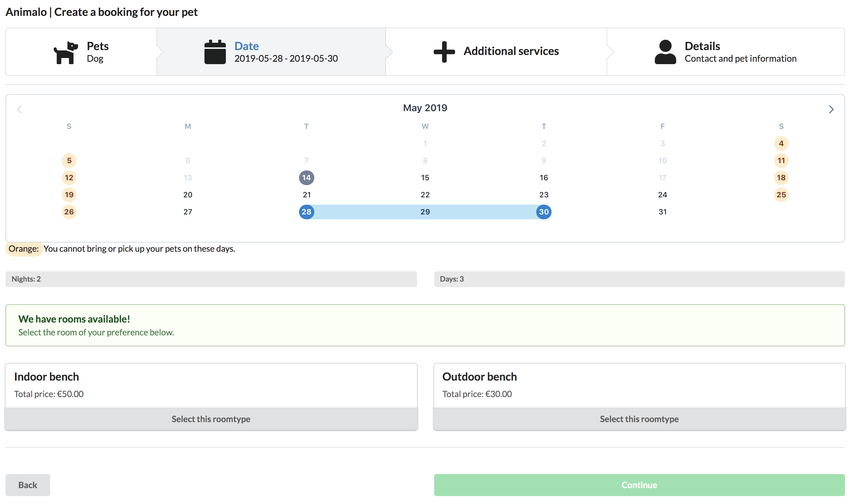This screenshot has height=504, width=853.
Task: Click the Orange legend label
Action: click(24, 249)
